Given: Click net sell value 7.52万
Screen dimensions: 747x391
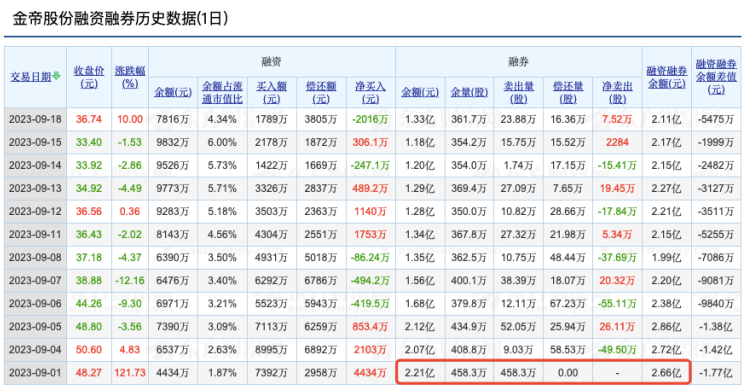Looking at the screenshot, I should point(617,119).
